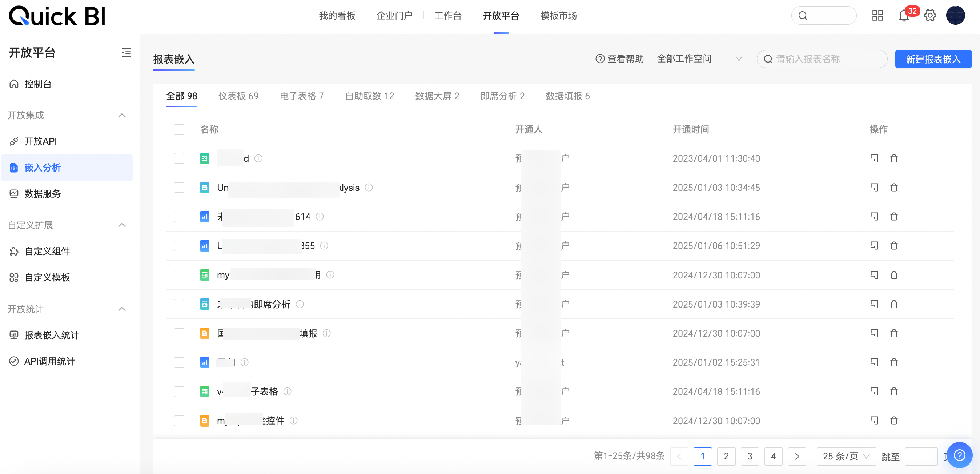Check the box for the first table row
The width and height of the screenshot is (980, 474).
click(x=179, y=158)
